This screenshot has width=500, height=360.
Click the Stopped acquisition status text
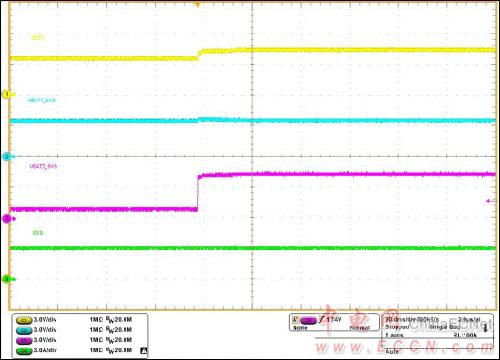[397, 327]
